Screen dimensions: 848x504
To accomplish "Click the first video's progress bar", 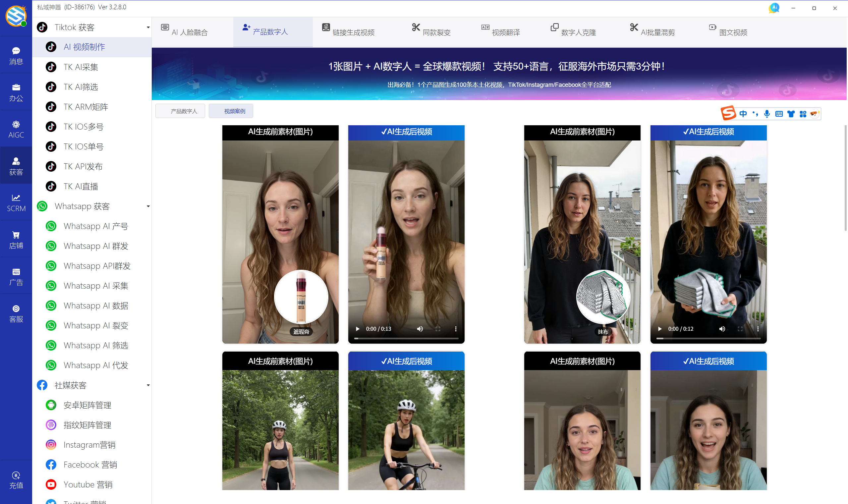I will click(x=406, y=338).
